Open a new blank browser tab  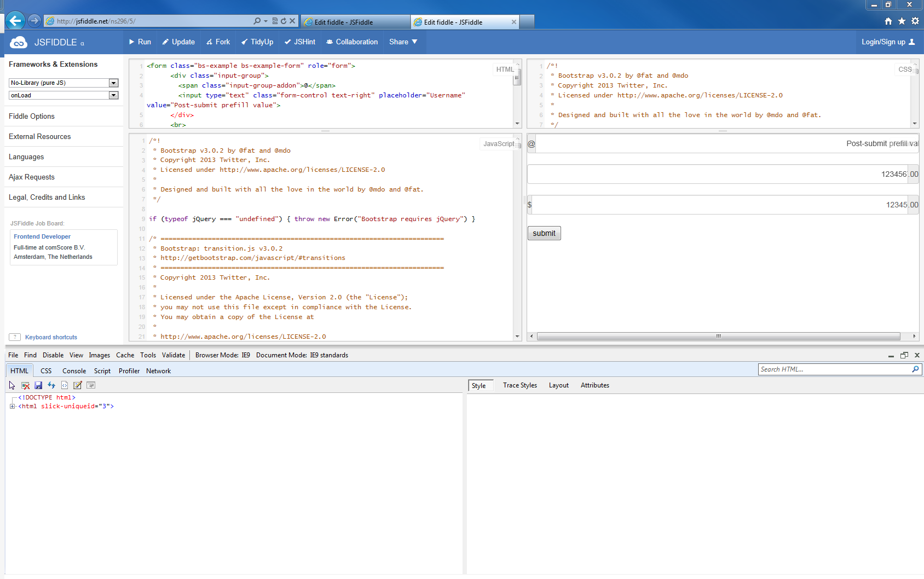pos(527,22)
